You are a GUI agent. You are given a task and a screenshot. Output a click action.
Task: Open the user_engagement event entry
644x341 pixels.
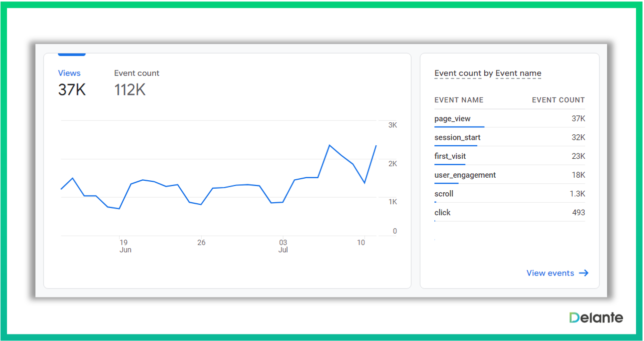point(465,175)
